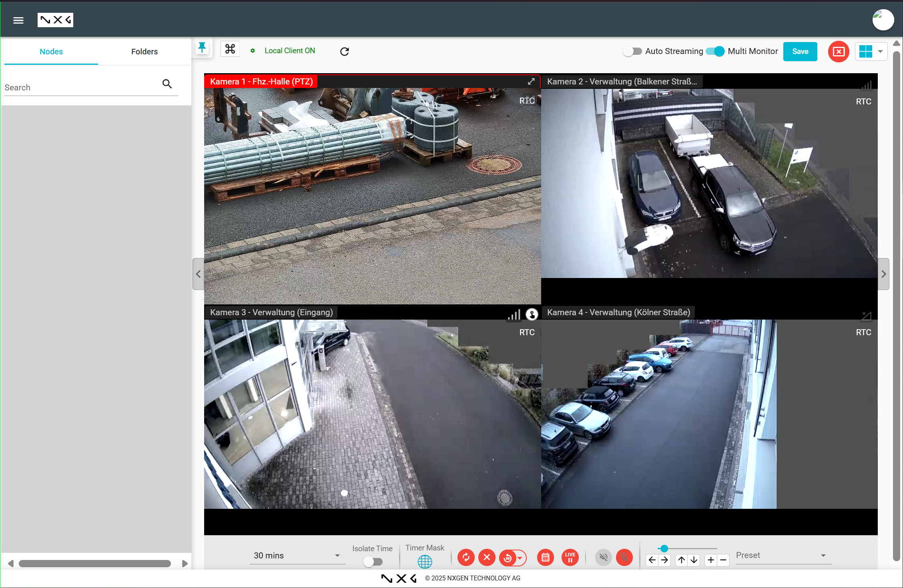The height and width of the screenshot is (588, 903).
Task: Turn off the Multi Monitor toggle
Action: click(x=715, y=52)
